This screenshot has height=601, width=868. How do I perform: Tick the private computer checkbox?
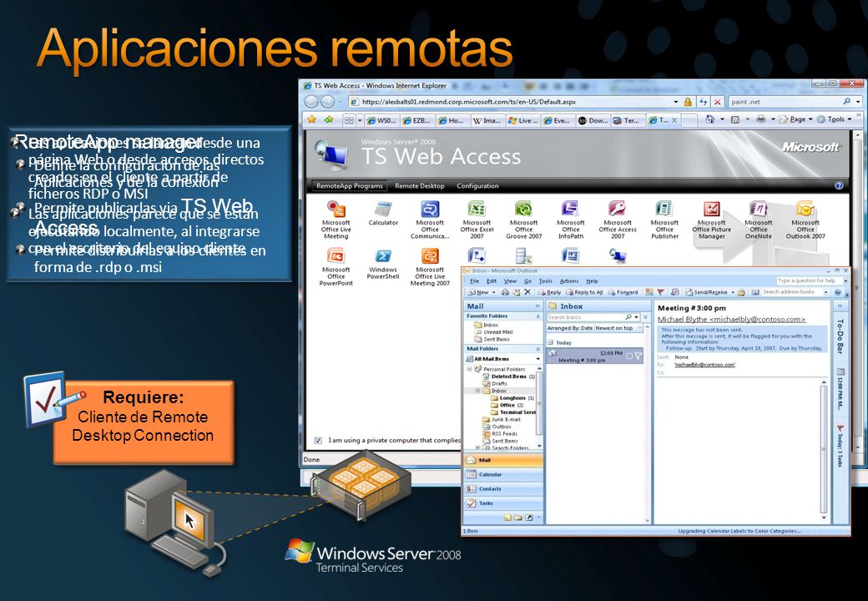318,441
